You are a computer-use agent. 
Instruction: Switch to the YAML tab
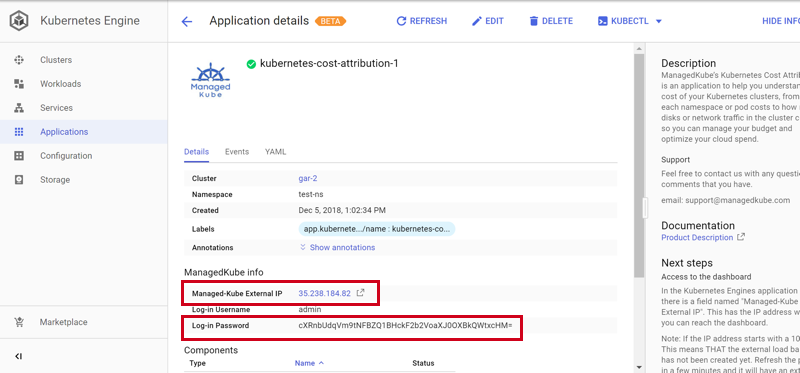(276, 152)
